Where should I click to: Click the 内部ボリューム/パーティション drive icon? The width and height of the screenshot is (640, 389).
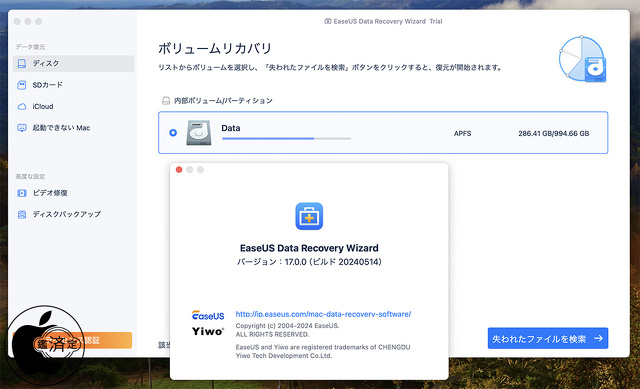point(166,100)
